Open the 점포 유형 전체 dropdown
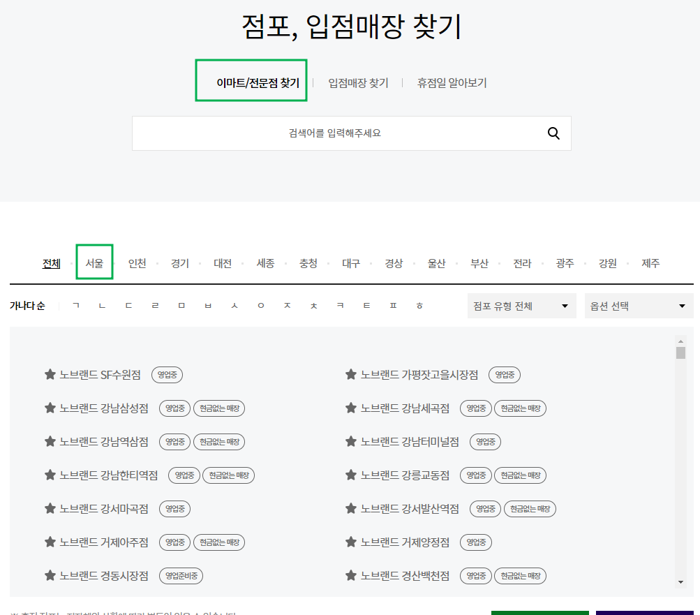Image resolution: width=700 pixels, height=615 pixels. point(522,306)
